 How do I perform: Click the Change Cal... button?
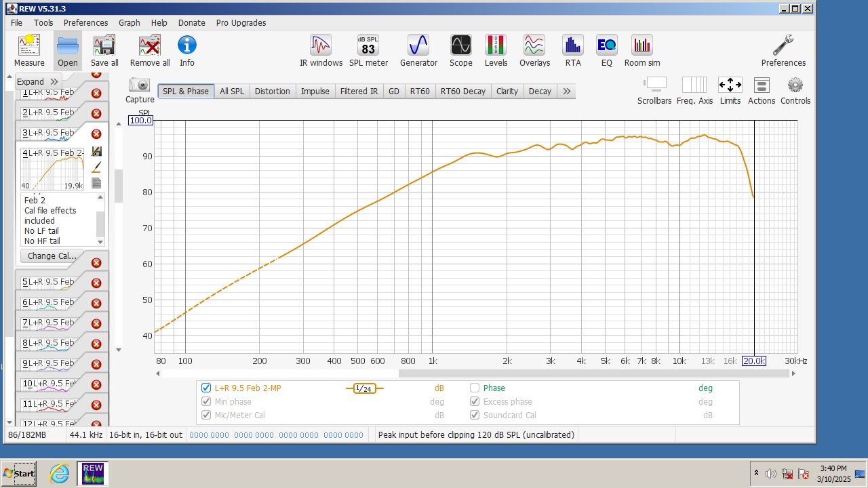tap(52, 256)
